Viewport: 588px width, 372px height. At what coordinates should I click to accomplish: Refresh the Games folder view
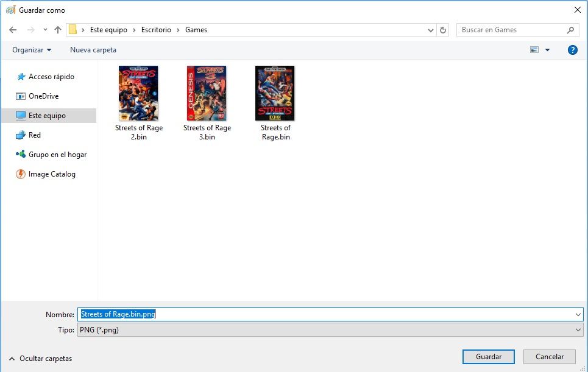click(x=443, y=30)
